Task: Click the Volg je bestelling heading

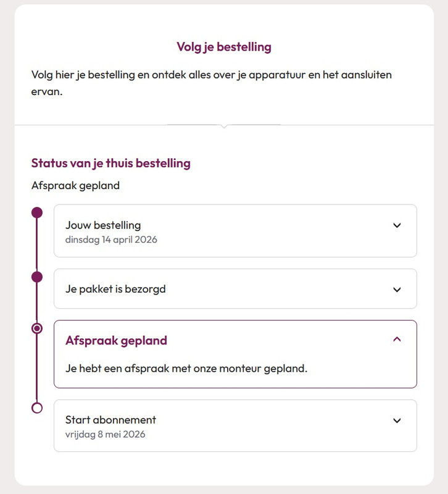Action: [x=224, y=47]
